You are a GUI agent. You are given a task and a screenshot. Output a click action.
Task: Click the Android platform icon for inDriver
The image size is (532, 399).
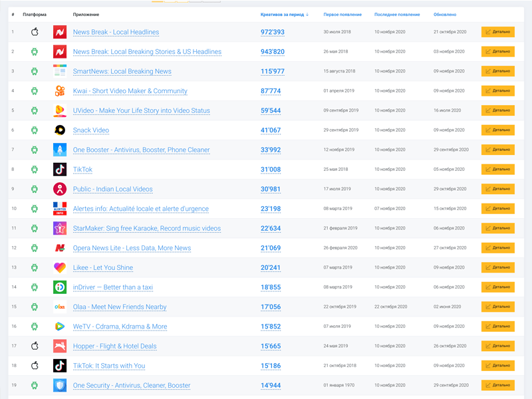tap(35, 287)
